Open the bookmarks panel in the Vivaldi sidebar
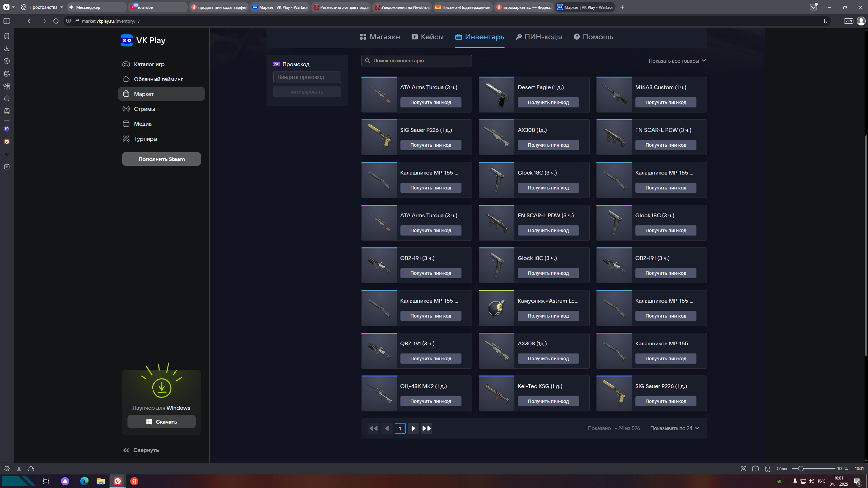 [x=7, y=36]
